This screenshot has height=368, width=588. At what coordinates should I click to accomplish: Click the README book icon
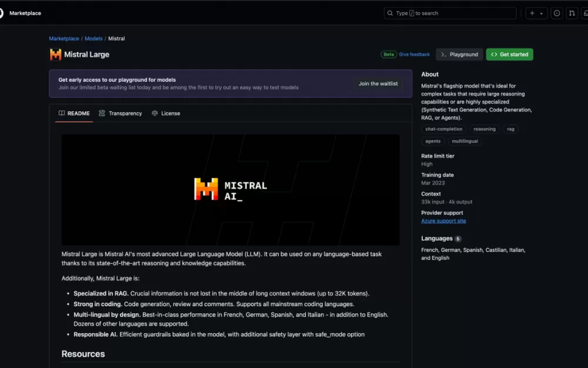pos(62,113)
